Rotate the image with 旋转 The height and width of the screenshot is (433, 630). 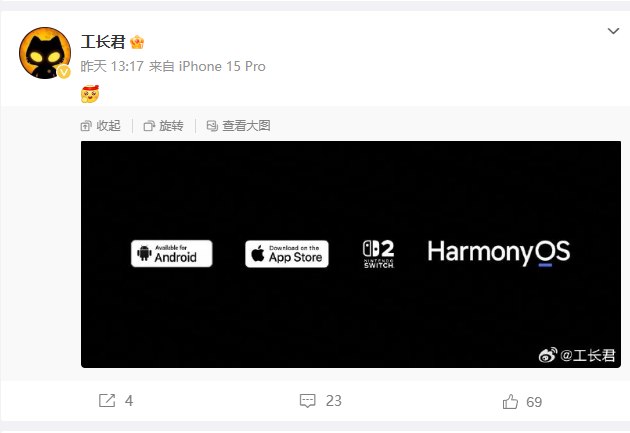tap(164, 126)
